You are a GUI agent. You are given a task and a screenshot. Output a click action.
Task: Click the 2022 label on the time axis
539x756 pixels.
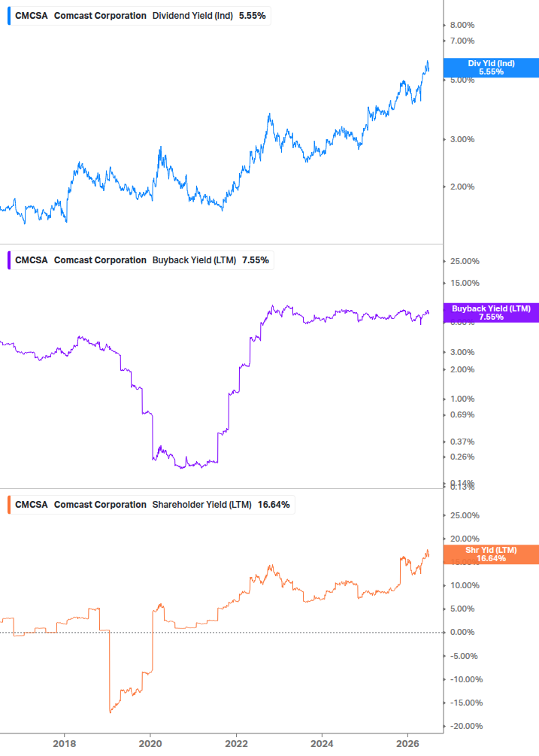[x=237, y=743]
